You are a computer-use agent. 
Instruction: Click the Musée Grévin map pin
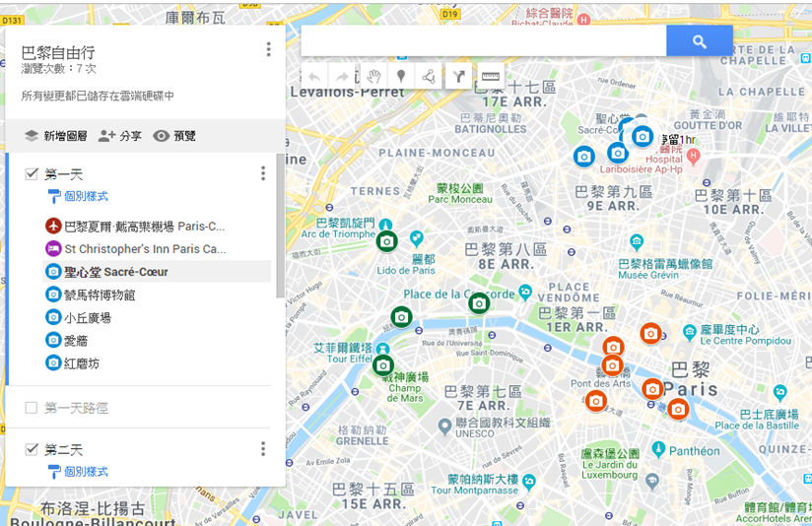(x=637, y=241)
